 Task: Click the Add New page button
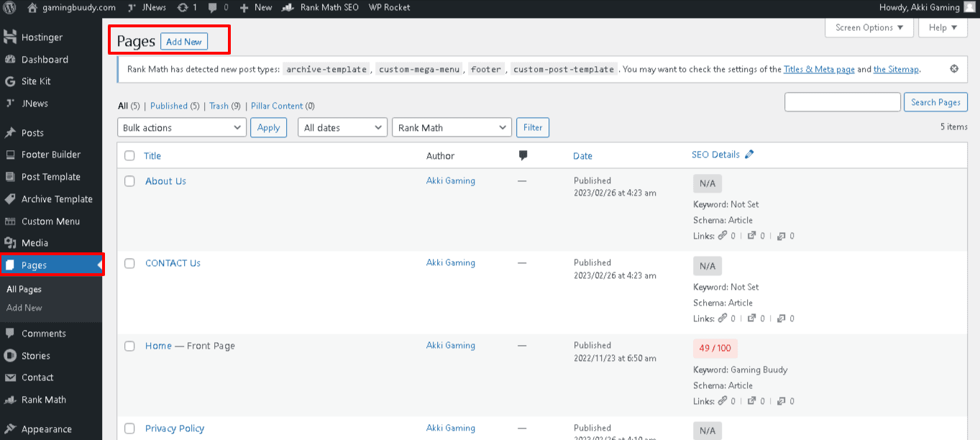(183, 41)
